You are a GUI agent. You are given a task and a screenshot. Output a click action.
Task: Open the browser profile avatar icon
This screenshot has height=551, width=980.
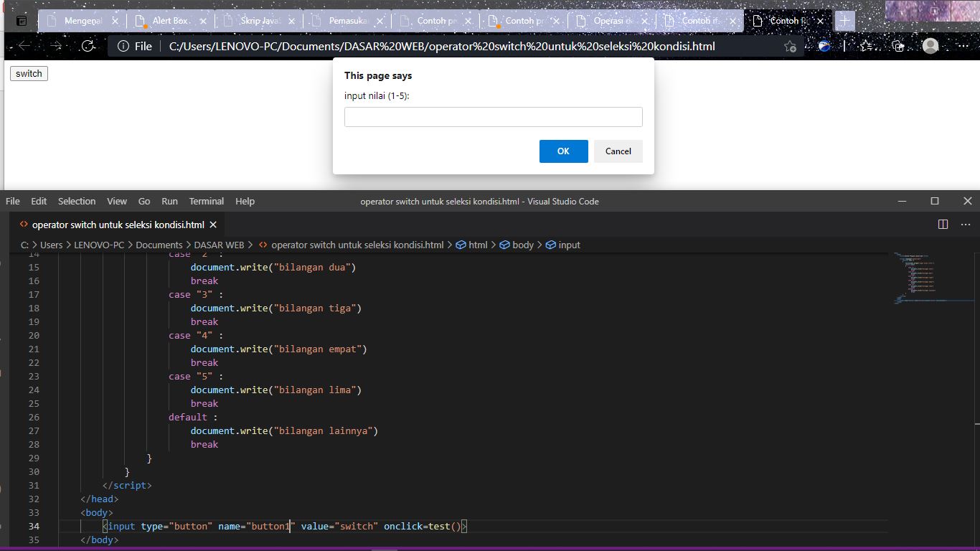930,46
